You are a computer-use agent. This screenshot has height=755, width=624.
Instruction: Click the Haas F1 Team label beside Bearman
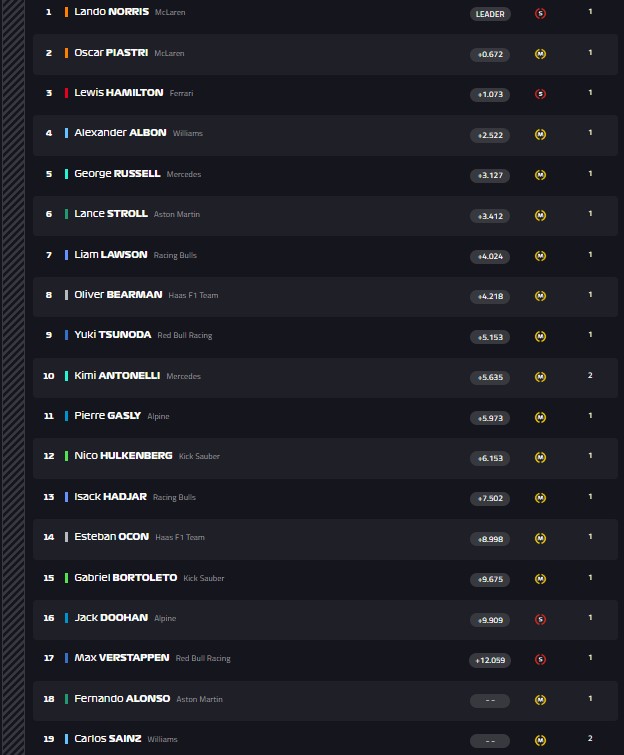click(x=193, y=295)
